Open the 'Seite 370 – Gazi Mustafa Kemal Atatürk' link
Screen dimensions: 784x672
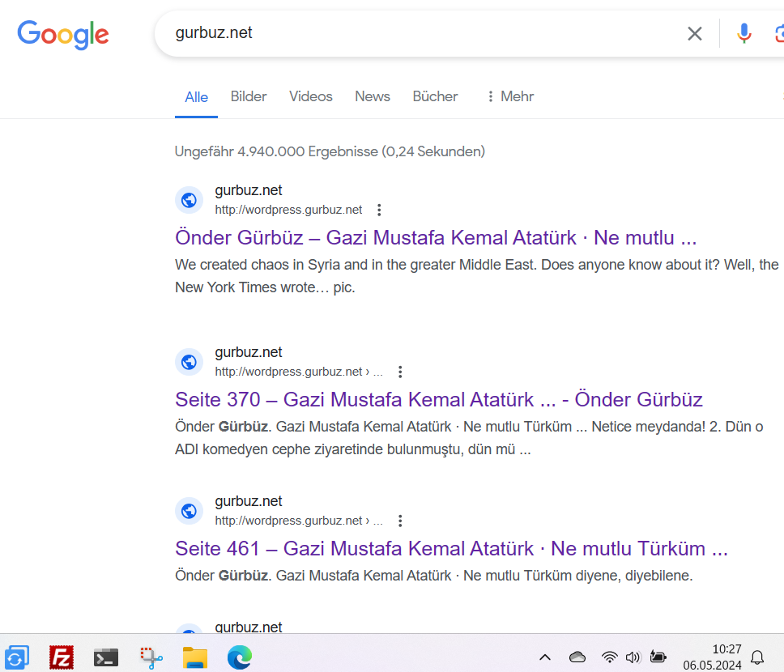(x=438, y=399)
